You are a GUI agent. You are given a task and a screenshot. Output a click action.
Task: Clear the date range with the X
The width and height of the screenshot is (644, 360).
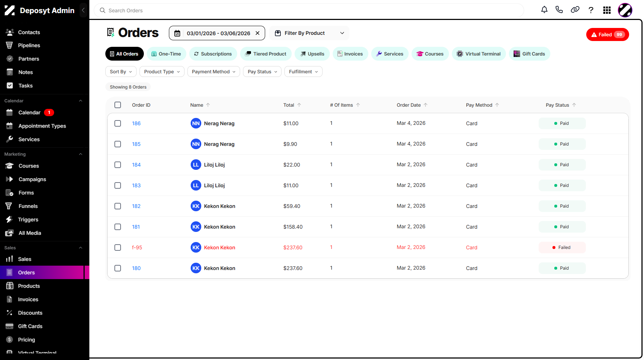(258, 33)
